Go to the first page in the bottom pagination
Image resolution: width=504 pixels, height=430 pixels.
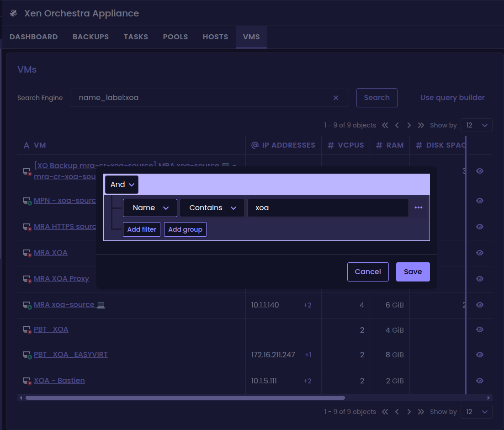point(385,412)
